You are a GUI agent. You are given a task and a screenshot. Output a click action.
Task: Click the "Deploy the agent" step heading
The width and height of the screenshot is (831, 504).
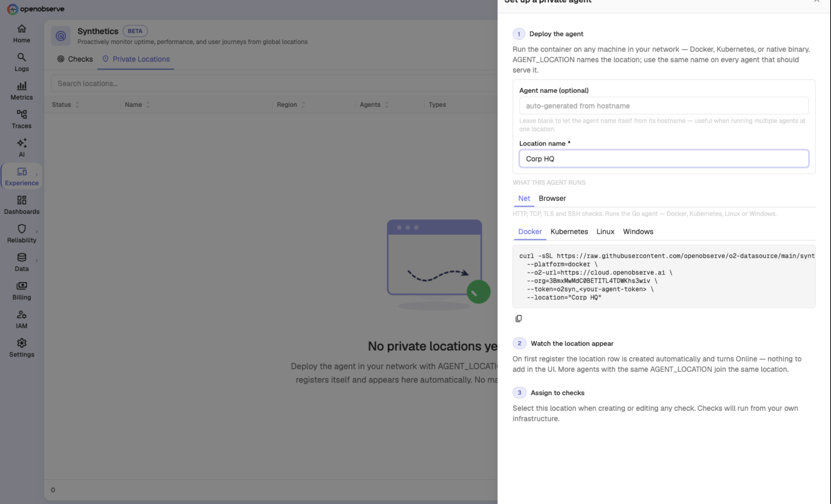tap(556, 34)
